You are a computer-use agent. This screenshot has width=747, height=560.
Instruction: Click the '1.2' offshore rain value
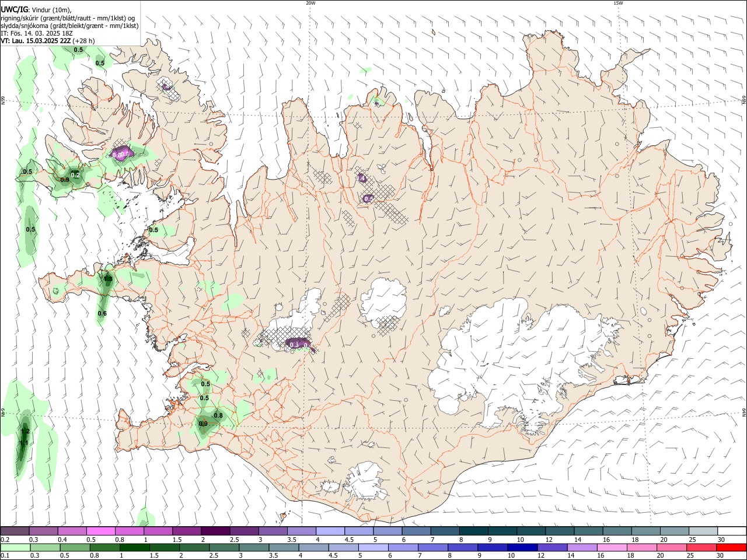(x=25, y=431)
